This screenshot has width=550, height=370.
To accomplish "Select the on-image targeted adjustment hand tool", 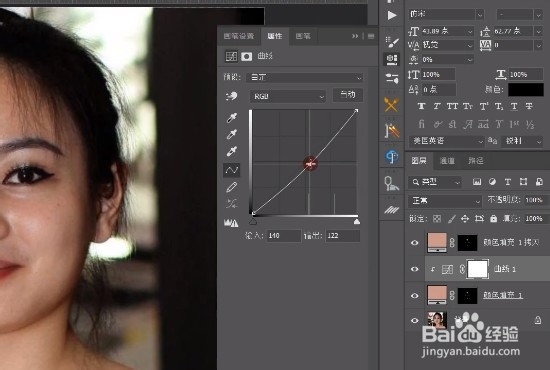I will point(232,96).
